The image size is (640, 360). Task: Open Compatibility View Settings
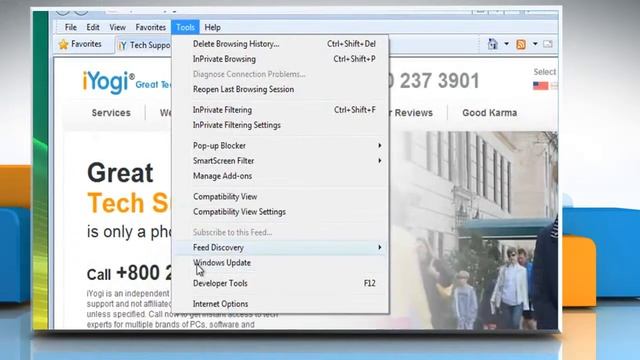pos(281,211)
